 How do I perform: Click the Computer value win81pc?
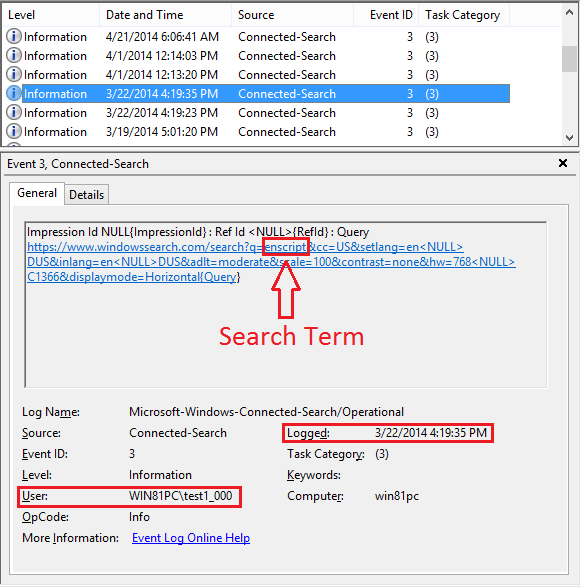tap(396, 496)
